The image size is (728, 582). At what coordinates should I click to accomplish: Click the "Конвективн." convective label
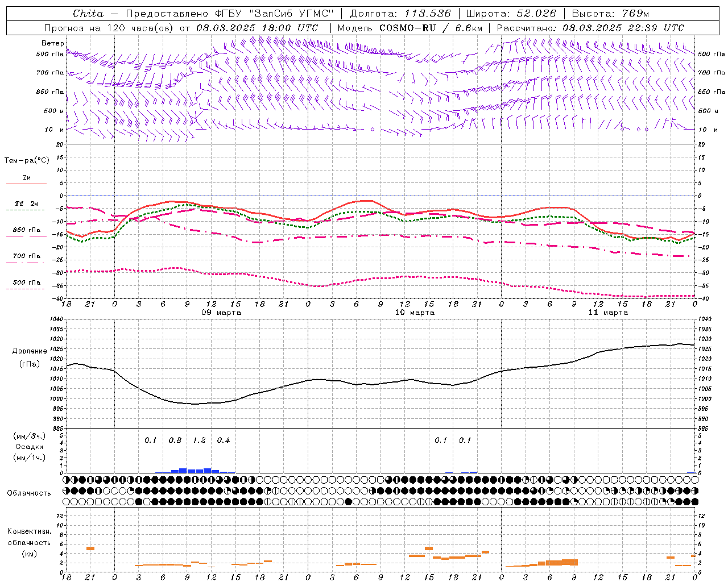coord(29,531)
